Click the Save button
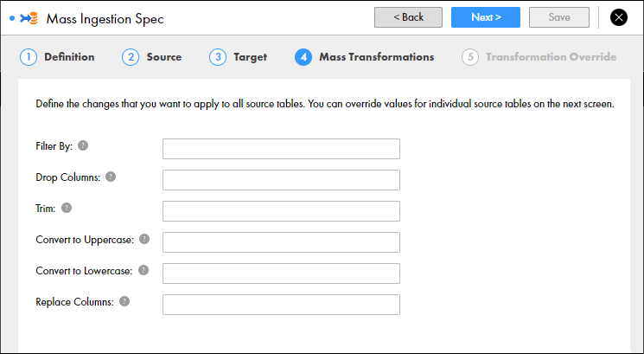Viewport: 644px width, 354px height. (559, 17)
